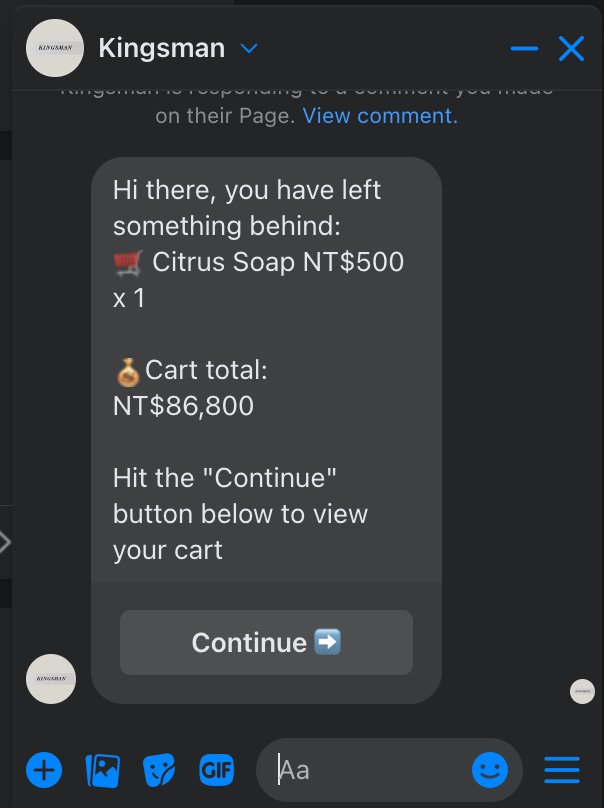Open the GIF picker
The image size is (604, 808).
[x=216, y=770]
